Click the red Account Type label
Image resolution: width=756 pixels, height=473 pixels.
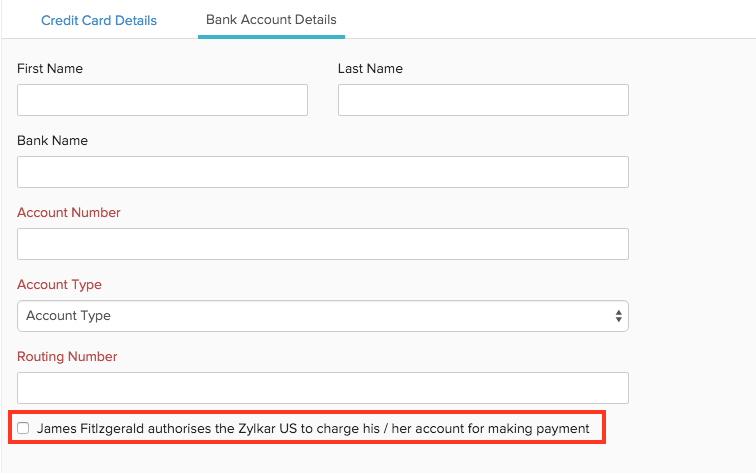pos(60,285)
